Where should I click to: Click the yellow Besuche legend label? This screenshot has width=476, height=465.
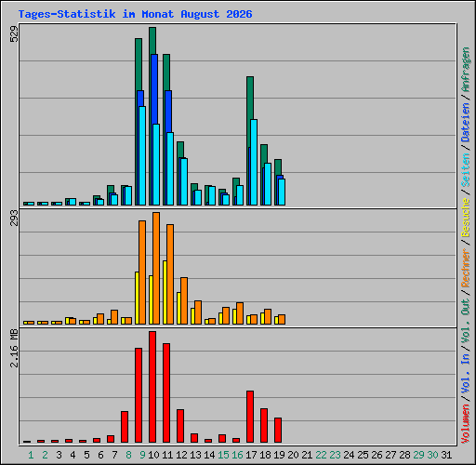466,218
